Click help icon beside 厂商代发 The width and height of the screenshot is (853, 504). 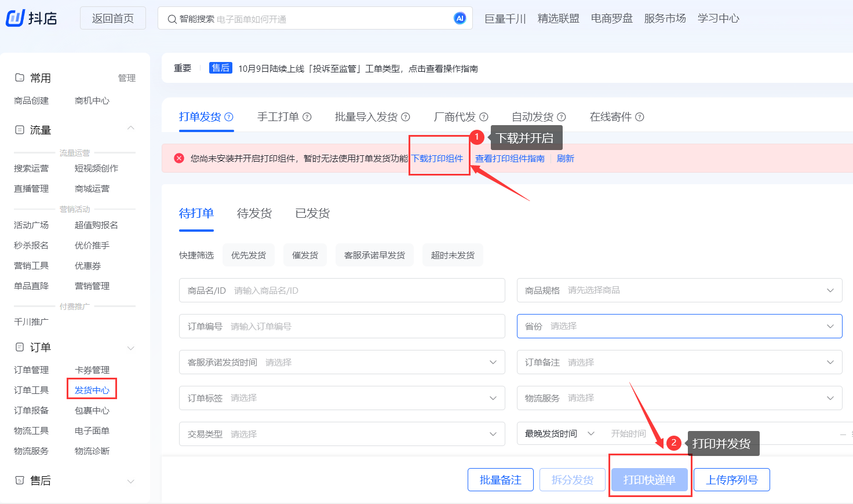click(x=484, y=117)
